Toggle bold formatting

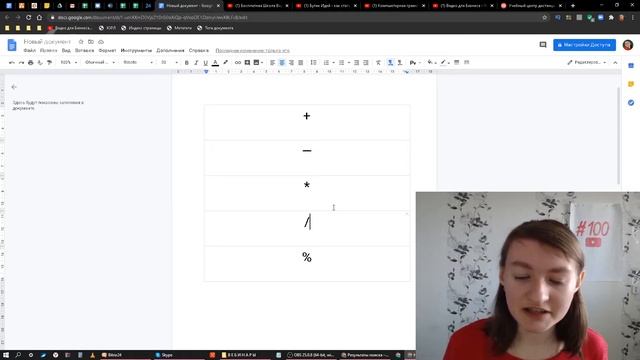pos(187,62)
